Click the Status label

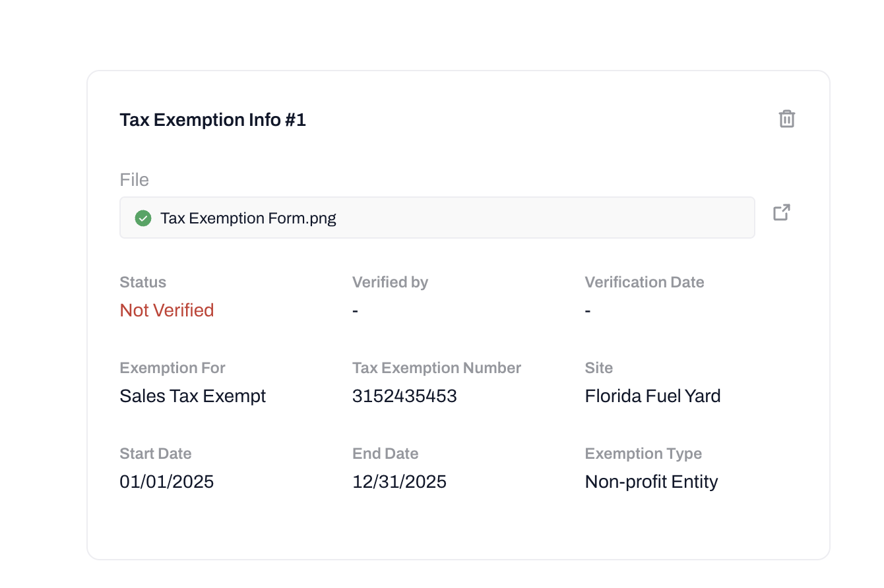point(143,282)
